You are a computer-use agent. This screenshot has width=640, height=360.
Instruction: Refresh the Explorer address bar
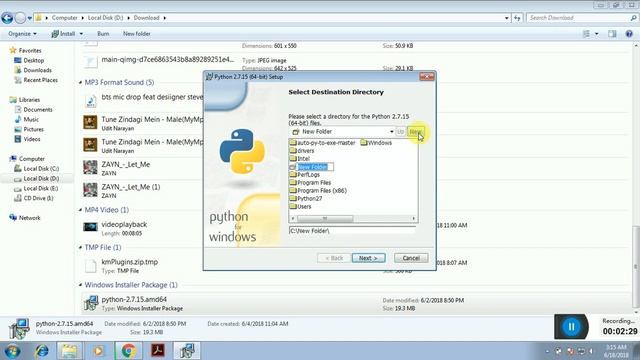tap(517, 18)
